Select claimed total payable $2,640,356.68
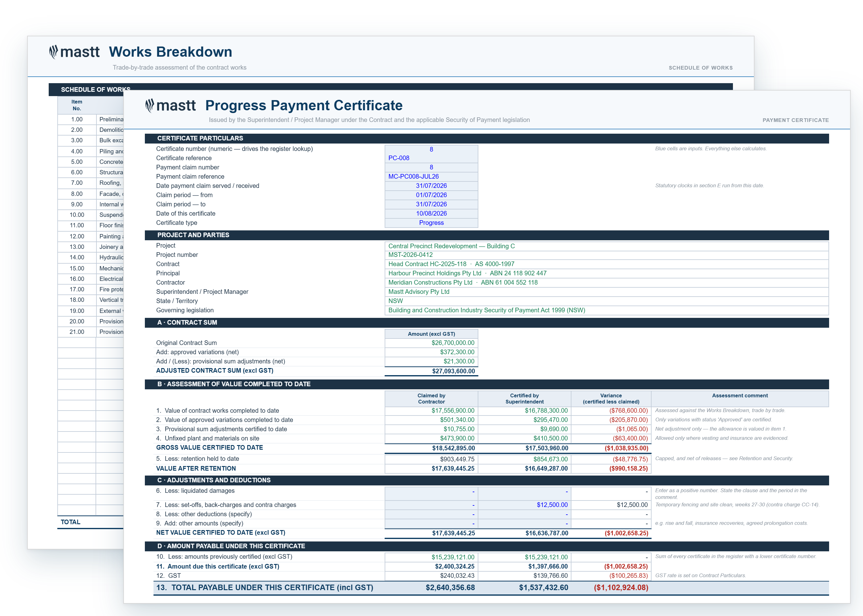The image size is (863, 616). [x=431, y=588]
